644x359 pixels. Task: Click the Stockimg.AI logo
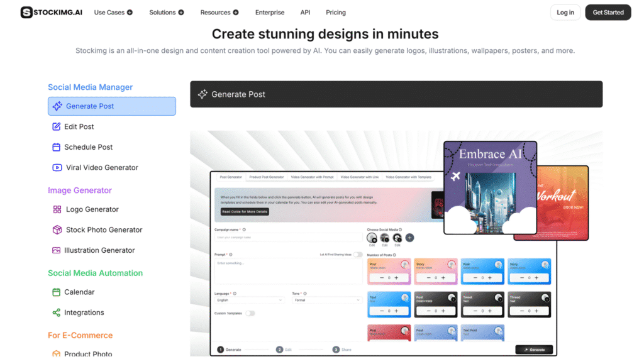coord(52,13)
